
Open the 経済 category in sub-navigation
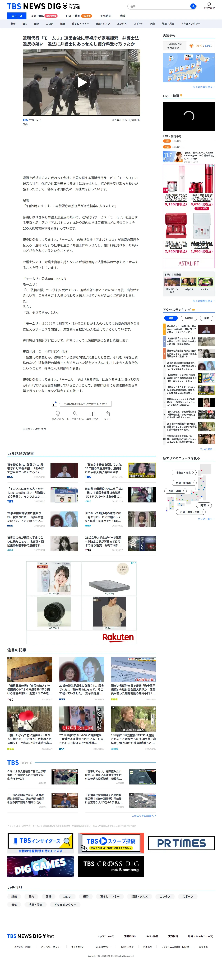tap(62, 24)
